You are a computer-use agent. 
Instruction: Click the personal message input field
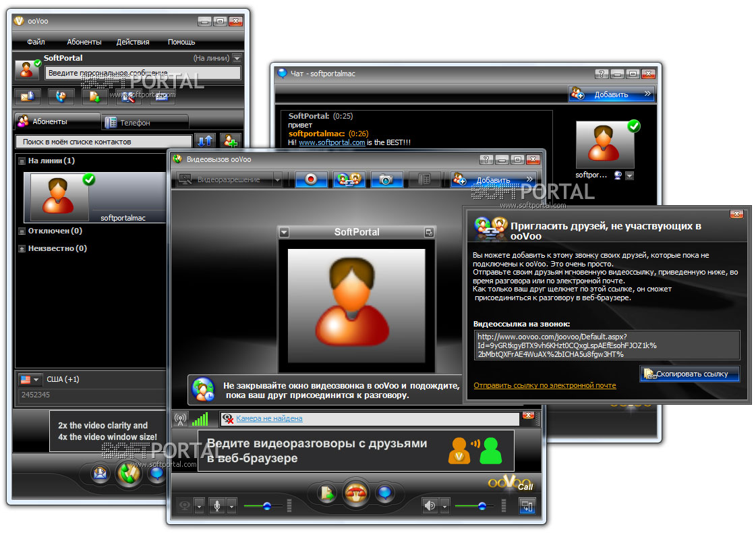pos(143,73)
